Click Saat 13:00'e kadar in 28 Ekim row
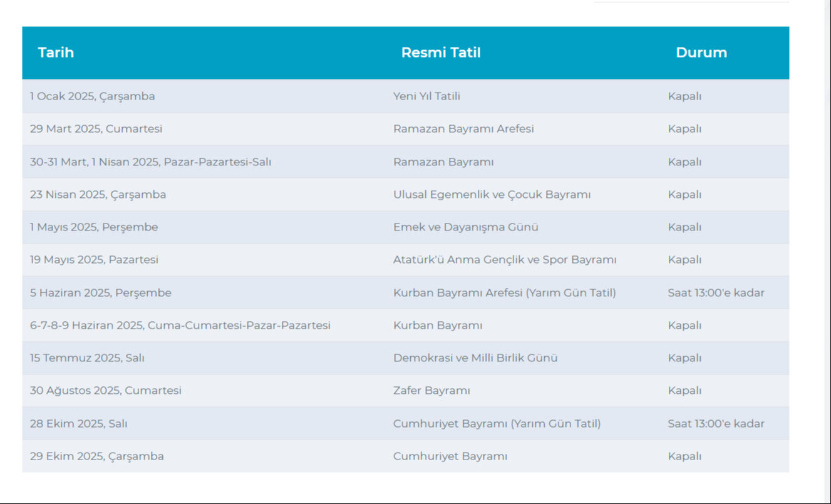The height and width of the screenshot is (504, 831). tap(716, 424)
